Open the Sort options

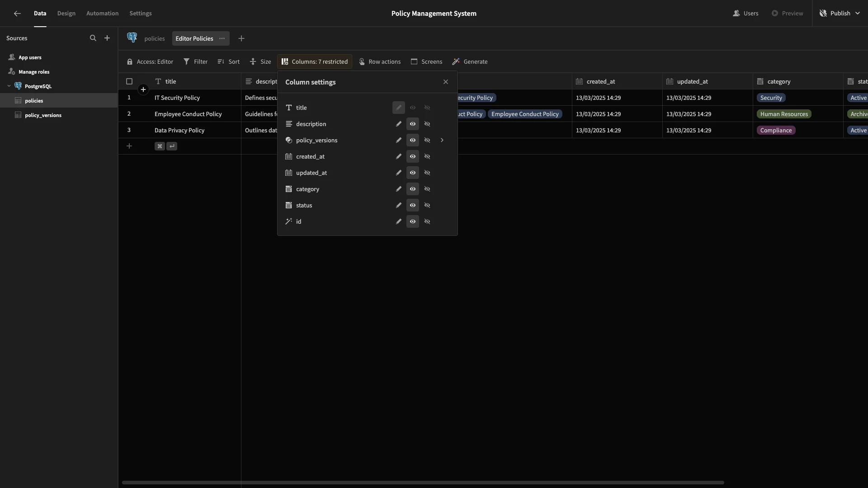pyautogui.click(x=228, y=61)
